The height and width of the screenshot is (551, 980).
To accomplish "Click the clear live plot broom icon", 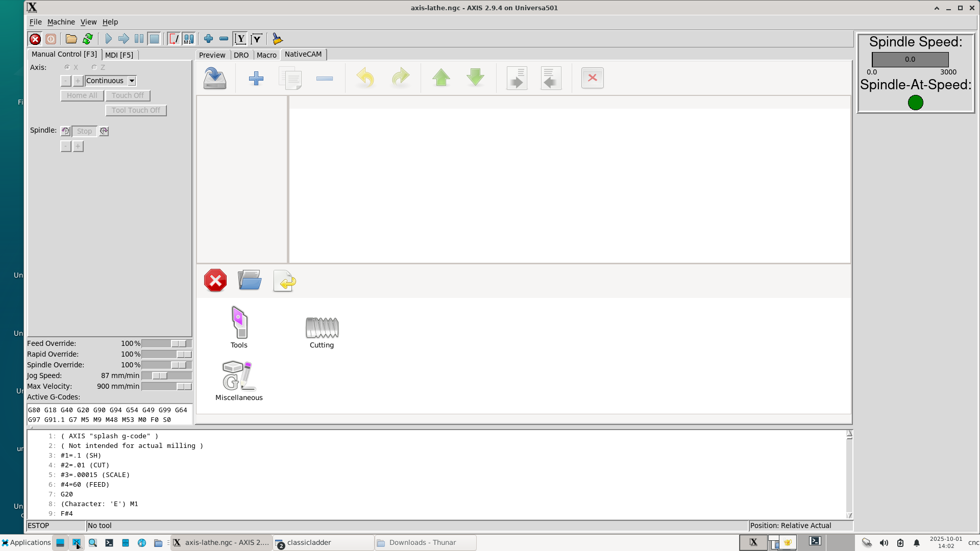I will click(277, 39).
